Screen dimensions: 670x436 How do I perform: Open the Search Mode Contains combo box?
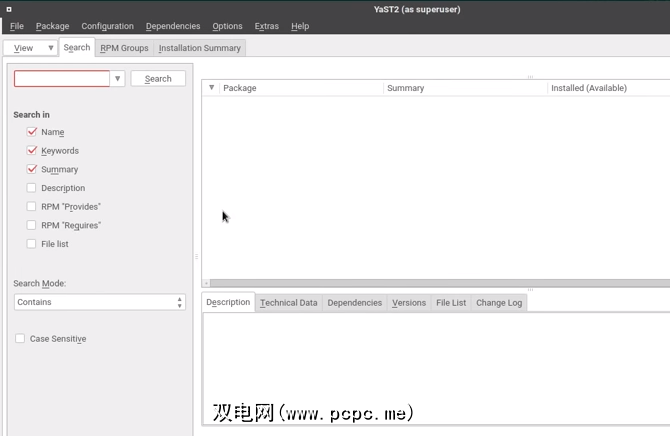coord(100,302)
